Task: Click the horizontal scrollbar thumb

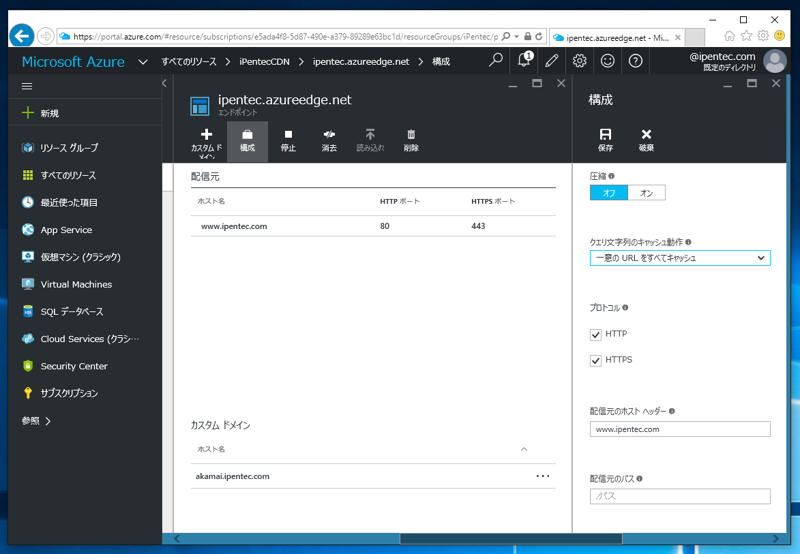Action: [511, 539]
